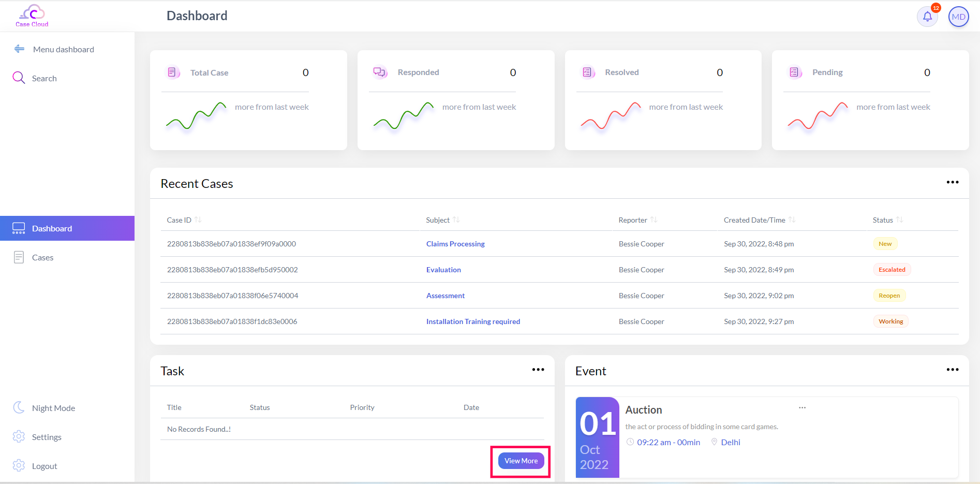Click the Case Cloud logo
The image size is (980, 484).
32,16
